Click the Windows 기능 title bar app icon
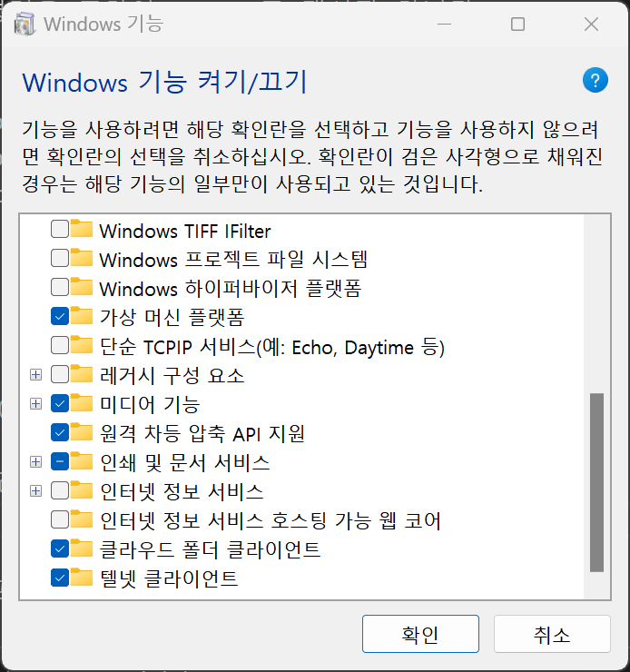Viewport: 630px width, 672px height. point(27,25)
